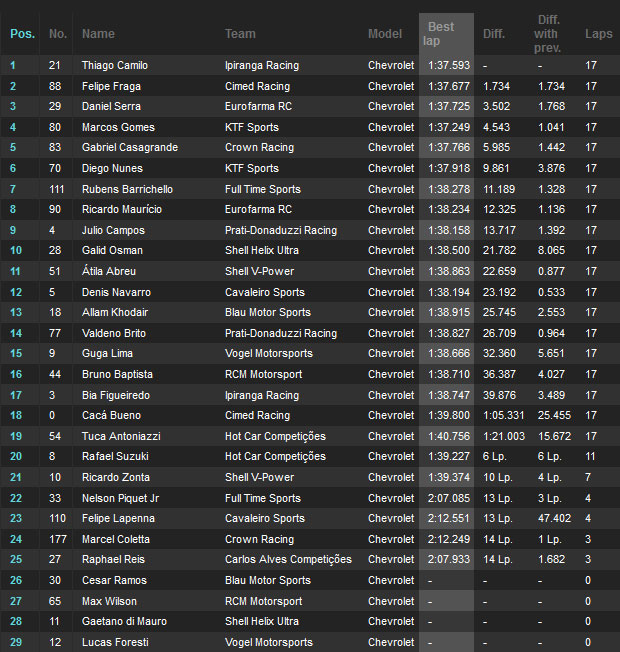Select driver name Bruno Baptista
The width and height of the screenshot is (620, 652).
117,374
